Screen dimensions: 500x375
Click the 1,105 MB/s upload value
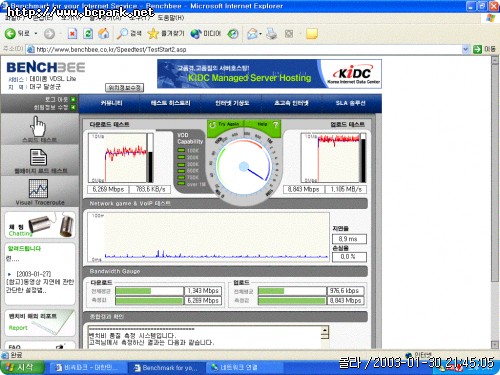point(346,189)
